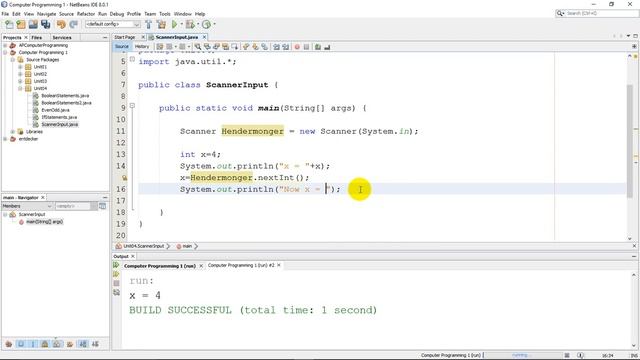
Task: Switch to the Services tab
Action: [x=62, y=38]
